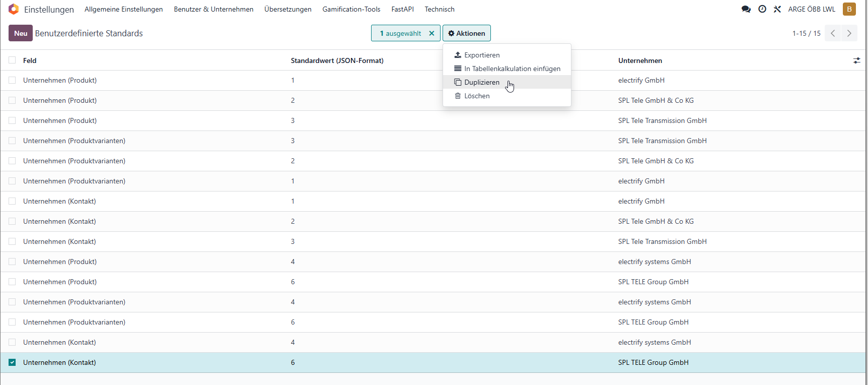Open Gamification-Tools menu
This screenshot has height=385, width=868.
(351, 9)
